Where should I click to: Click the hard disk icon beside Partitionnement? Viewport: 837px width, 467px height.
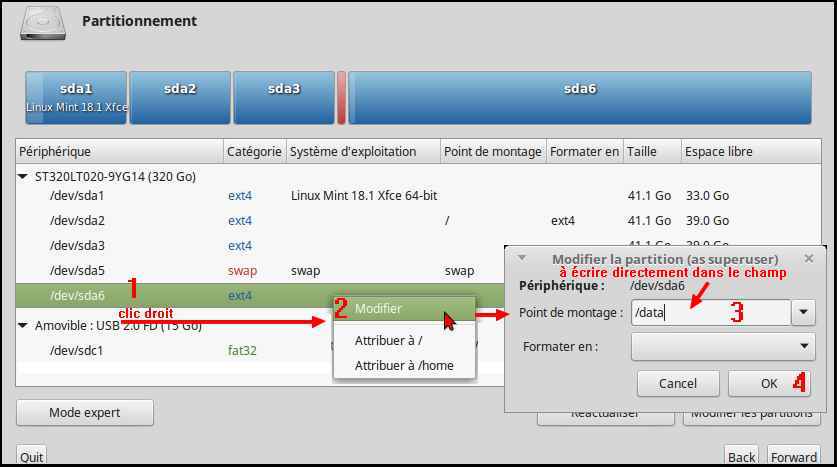click(x=42, y=22)
